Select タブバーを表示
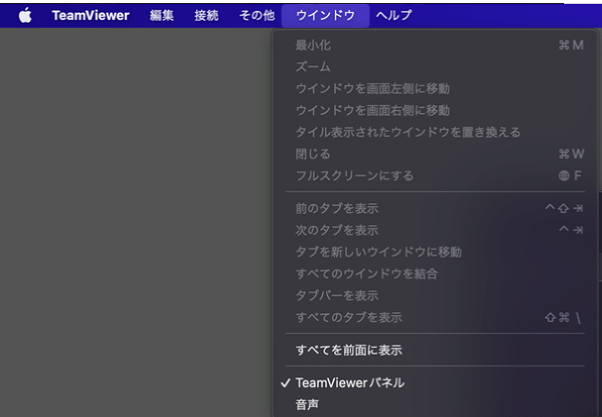 tap(436, 295)
